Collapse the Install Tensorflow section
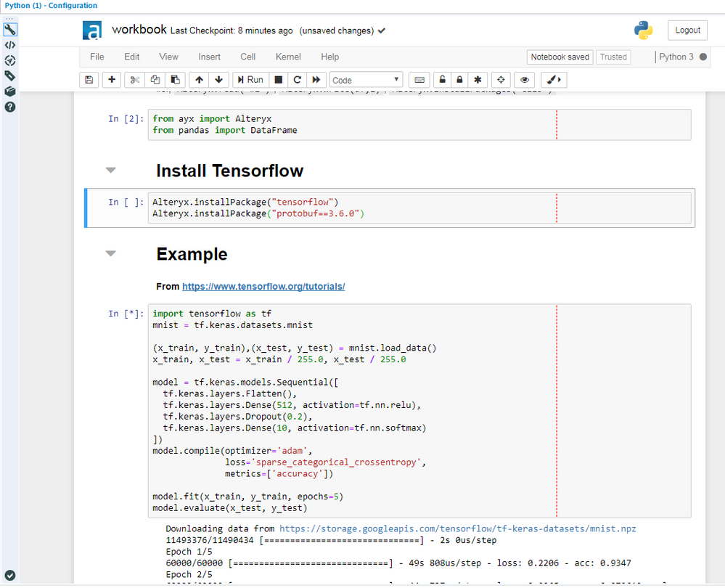This screenshot has width=725, height=588. [x=110, y=171]
